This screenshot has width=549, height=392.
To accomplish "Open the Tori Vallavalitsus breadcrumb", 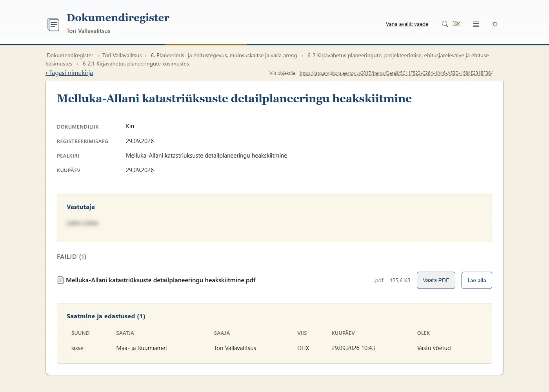I will tap(122, 55).
